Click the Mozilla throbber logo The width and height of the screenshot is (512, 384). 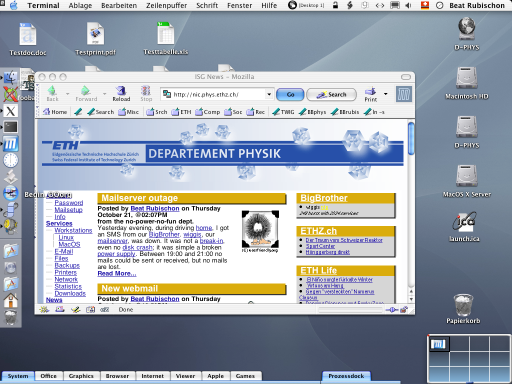tap(404, 94)
